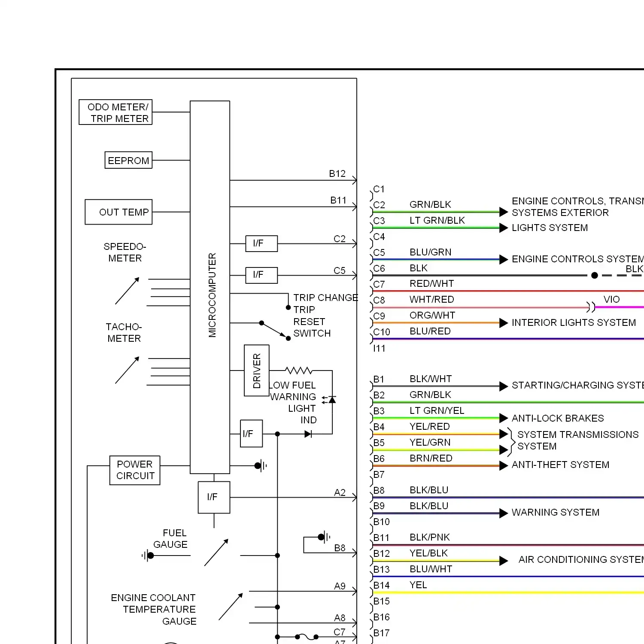Click the resistor symbol beside the DRIVER box

(x=299, y=370)
